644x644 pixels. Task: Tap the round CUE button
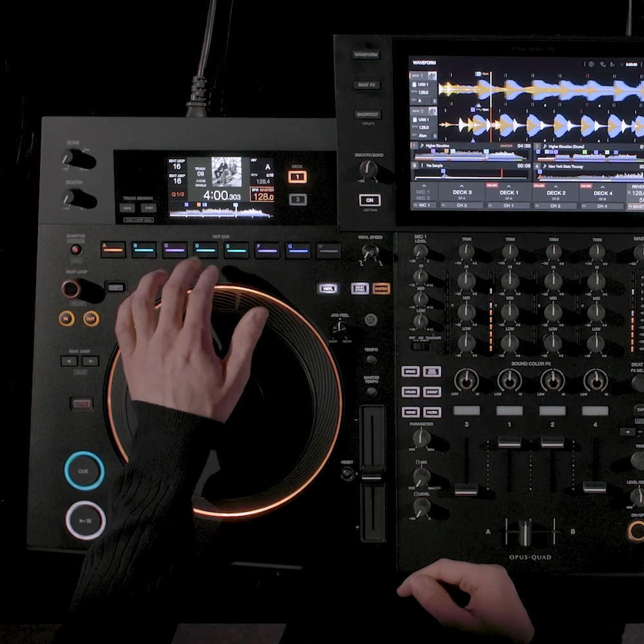coord(84,471)
